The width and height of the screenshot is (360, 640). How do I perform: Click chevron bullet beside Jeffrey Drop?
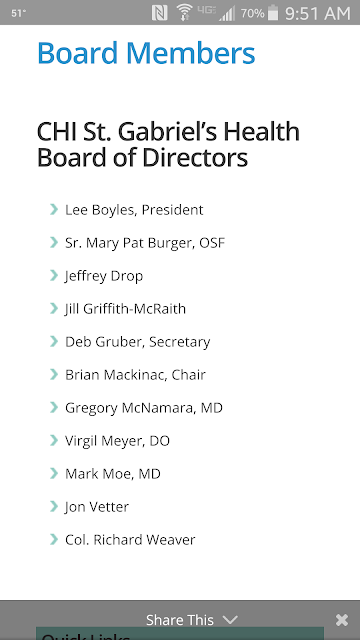pyautogui.click(x=53, y=276)
